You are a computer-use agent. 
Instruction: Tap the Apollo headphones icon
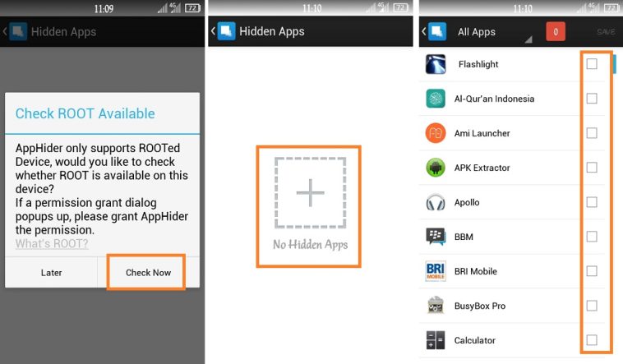coord(436,202)
